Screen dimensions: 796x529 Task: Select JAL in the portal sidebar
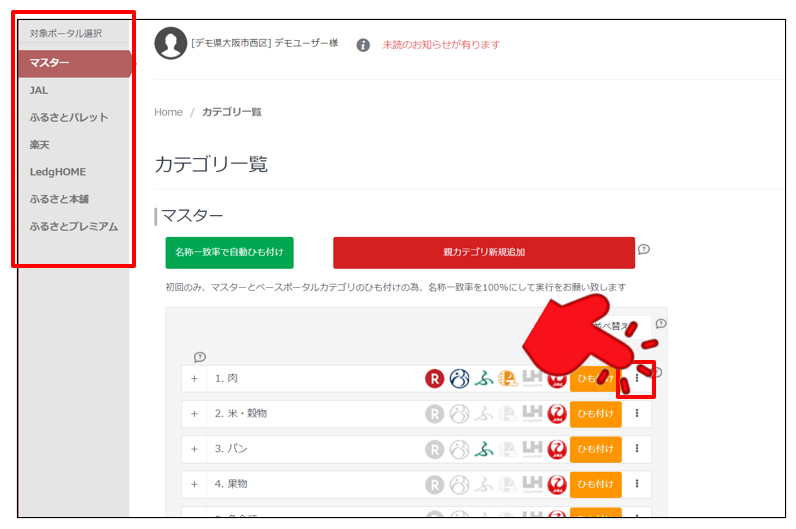point(39,91)
